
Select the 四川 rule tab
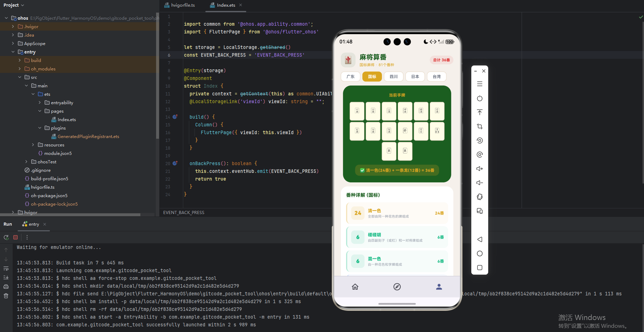(394, 76)
